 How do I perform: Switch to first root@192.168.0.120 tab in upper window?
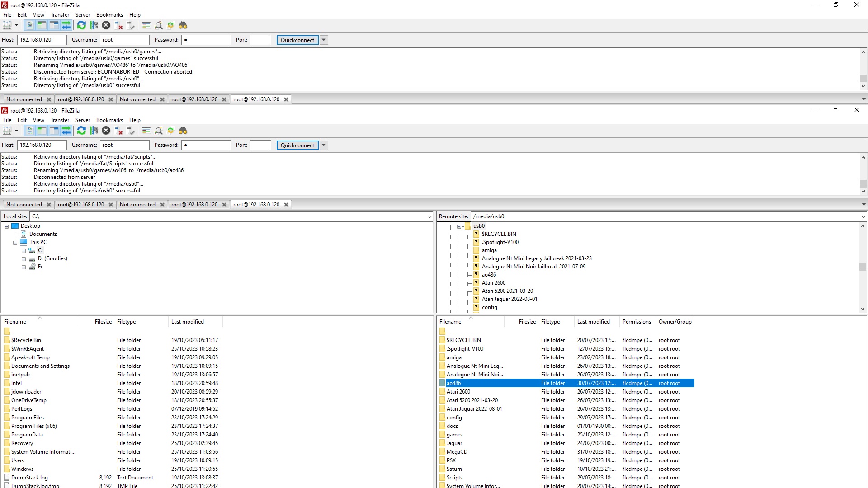click(81, 99)
